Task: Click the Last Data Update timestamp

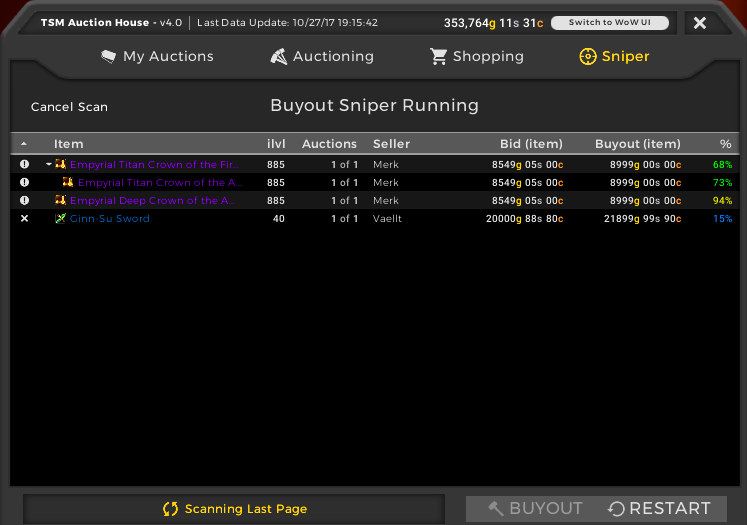Action: pos(287,22)
